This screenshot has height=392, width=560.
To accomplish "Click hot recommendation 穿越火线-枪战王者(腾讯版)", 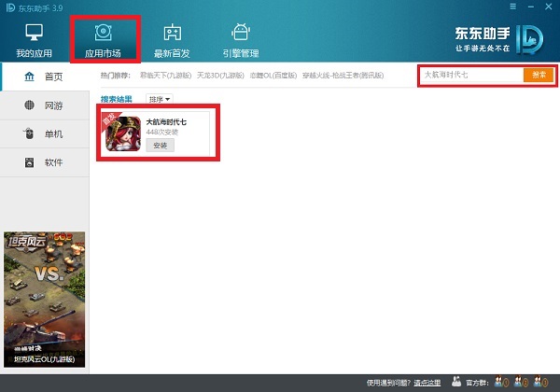I will tap(343, 76).
